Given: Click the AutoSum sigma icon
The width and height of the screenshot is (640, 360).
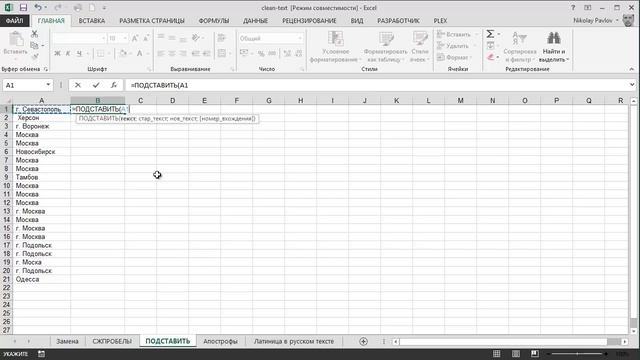Looking at the screenshot, I should (x=490, y=34).
